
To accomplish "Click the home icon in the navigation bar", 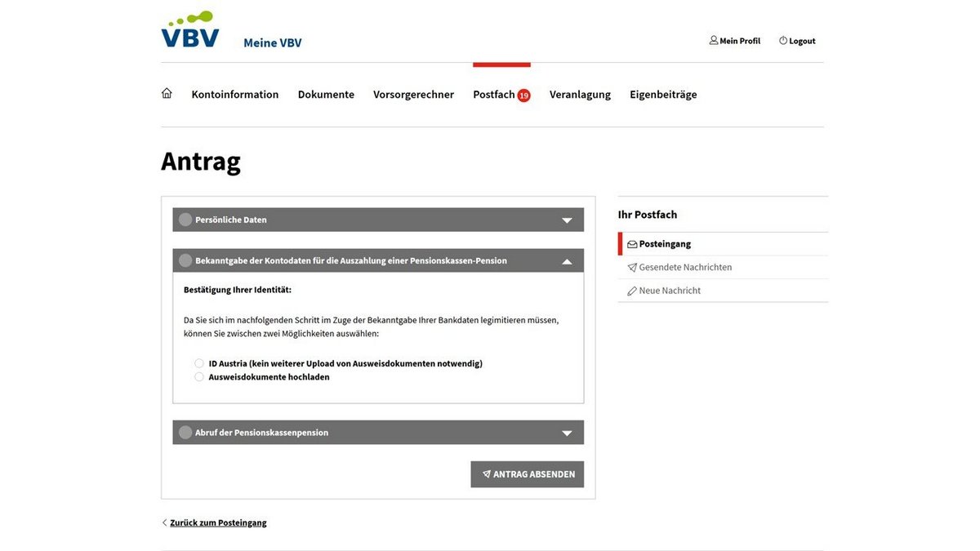I will [x=166, y=93].
